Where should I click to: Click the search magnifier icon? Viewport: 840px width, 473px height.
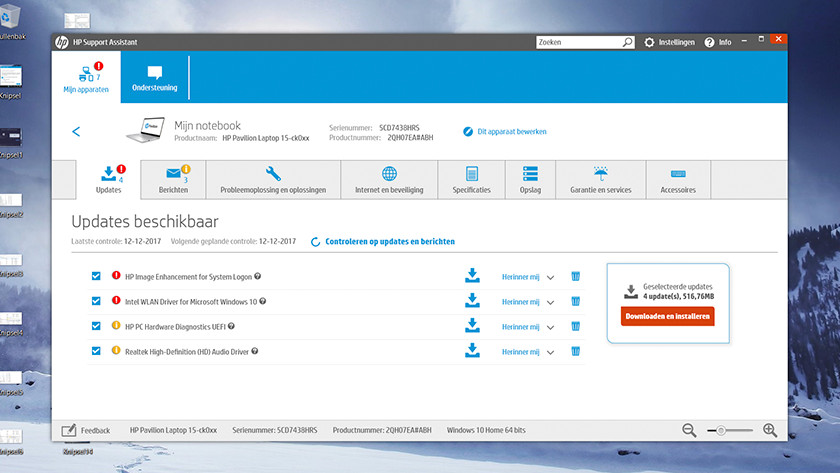click(627, 42)
